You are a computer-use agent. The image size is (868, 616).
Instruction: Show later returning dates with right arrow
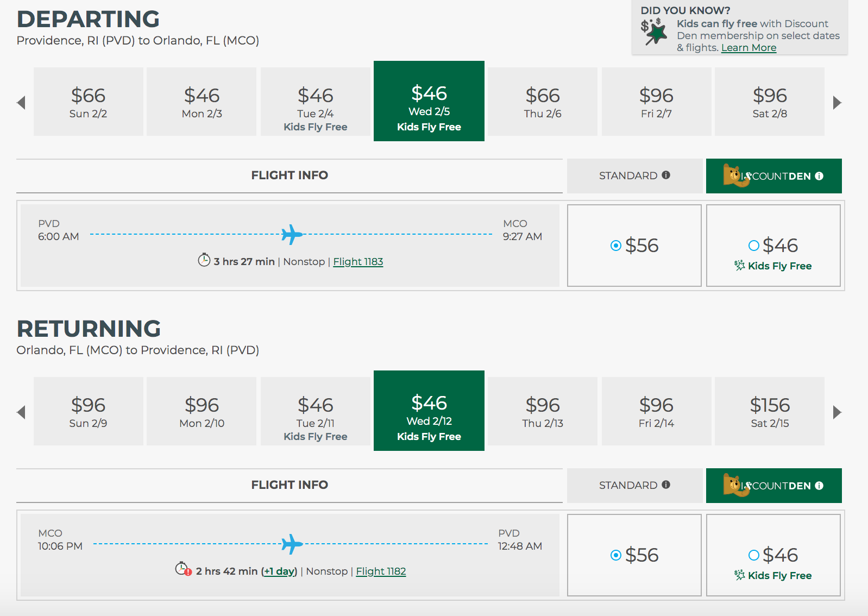pos(837,412)
